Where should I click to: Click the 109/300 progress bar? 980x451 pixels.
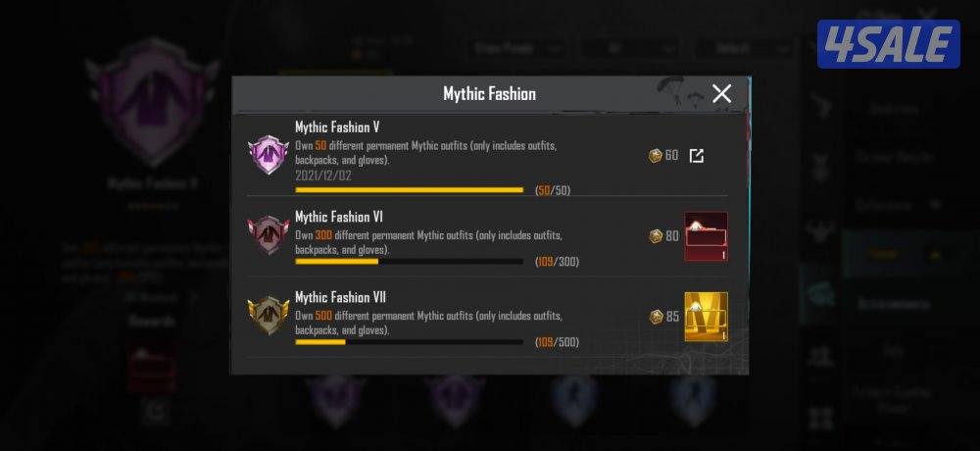tap(410, 262)
